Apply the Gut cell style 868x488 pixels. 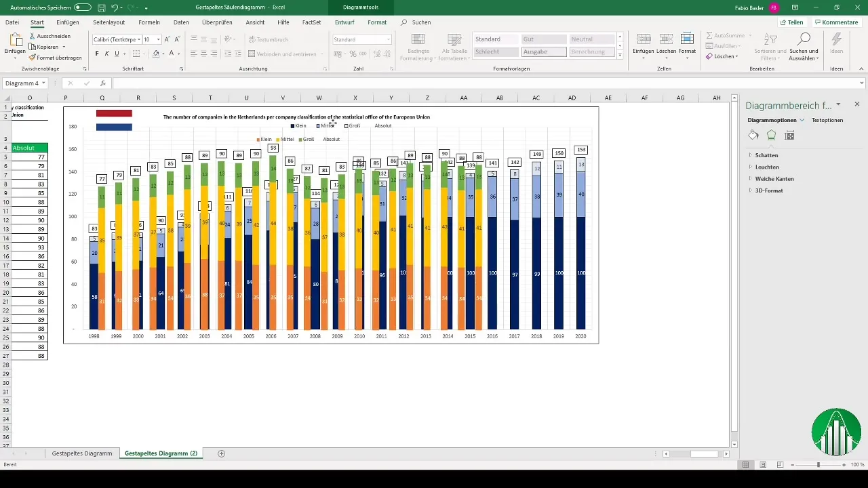pyautogui.click(x=544, y=39)
